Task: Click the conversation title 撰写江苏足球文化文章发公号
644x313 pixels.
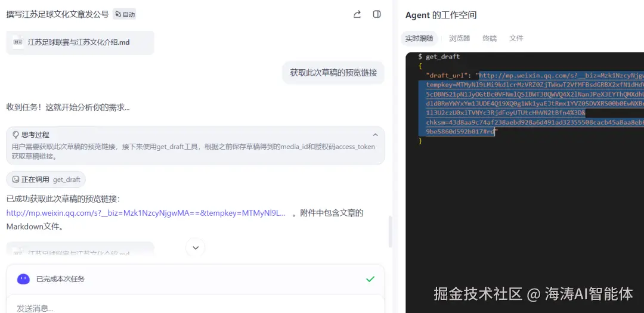Action: tap(57, 14)
